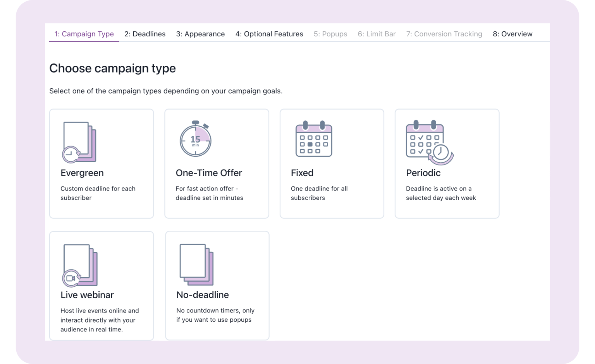Open the 6: Limit Bar tab
The image size is (595, 364).
tap(377, 34)
